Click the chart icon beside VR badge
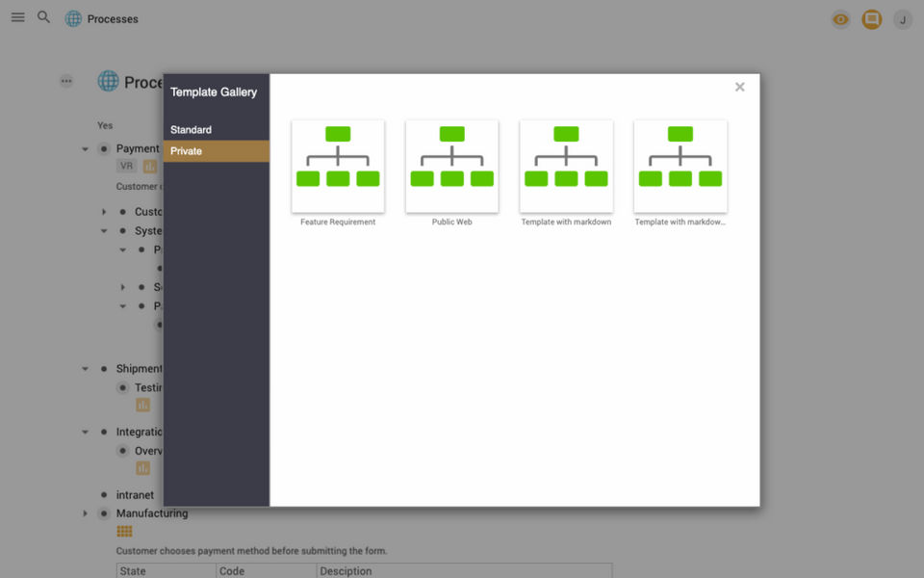 pyautogui.click(x=150, y=167)
